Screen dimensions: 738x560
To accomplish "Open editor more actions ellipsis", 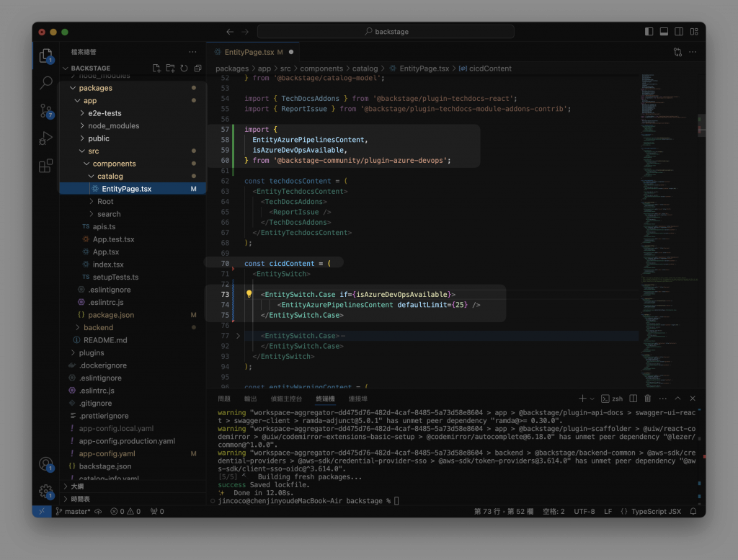I will point(693,52).
